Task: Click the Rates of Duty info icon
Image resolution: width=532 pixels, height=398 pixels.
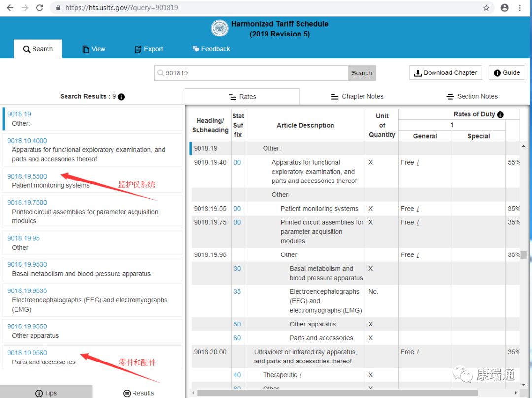Action: (500, 115)
